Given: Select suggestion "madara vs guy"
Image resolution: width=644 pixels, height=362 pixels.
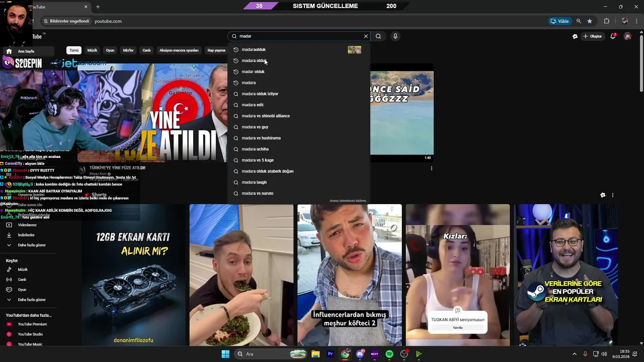Looking at the screenshot, I should [299, 127].
